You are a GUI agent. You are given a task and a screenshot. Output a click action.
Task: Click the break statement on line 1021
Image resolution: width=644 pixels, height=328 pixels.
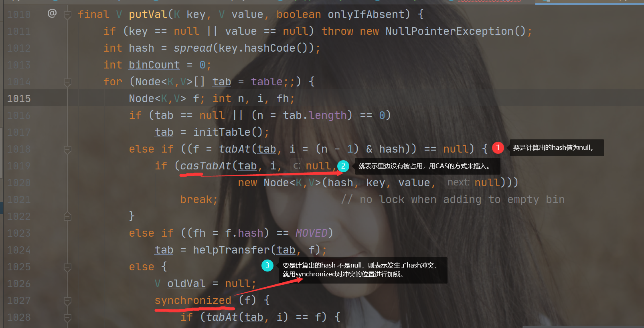point(196,199)
